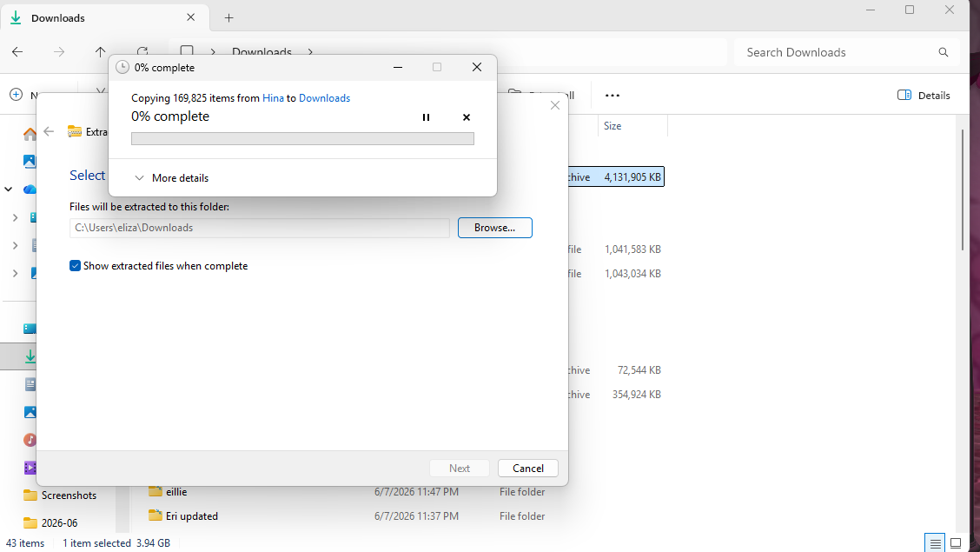Screen dimensions: 980x552
Task: Open Pictures pinned sidebar icon
Action: [30, 412]
